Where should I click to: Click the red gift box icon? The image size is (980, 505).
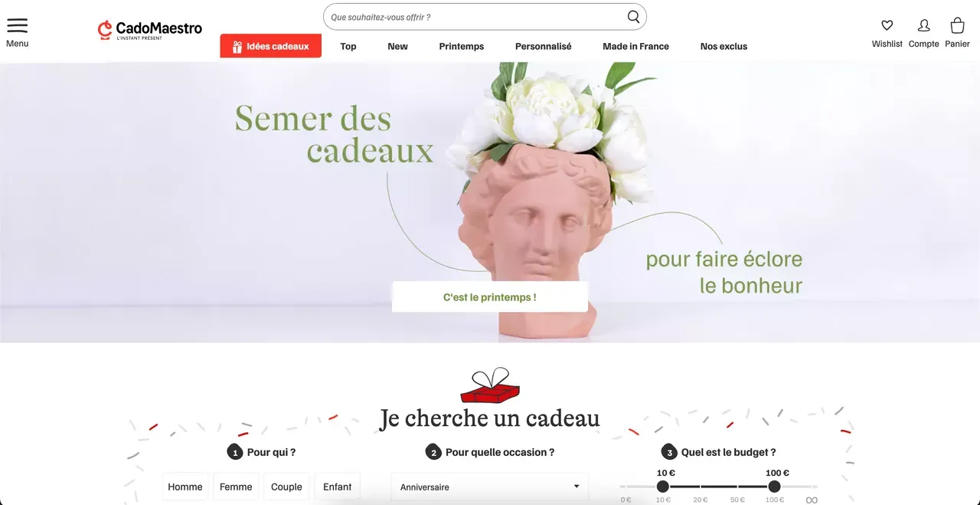pos(490,385)
